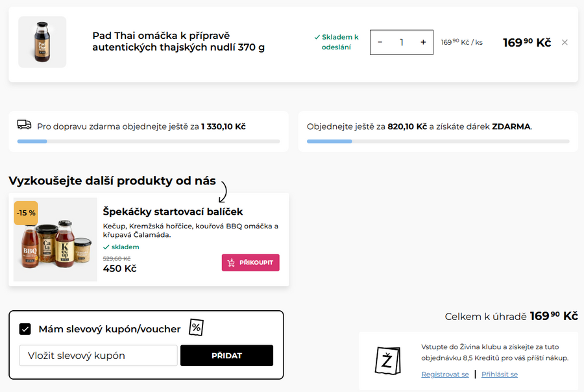The image size is (584, 392).
Task: Click the free delivery truck icon
Action: coord(24,125)
